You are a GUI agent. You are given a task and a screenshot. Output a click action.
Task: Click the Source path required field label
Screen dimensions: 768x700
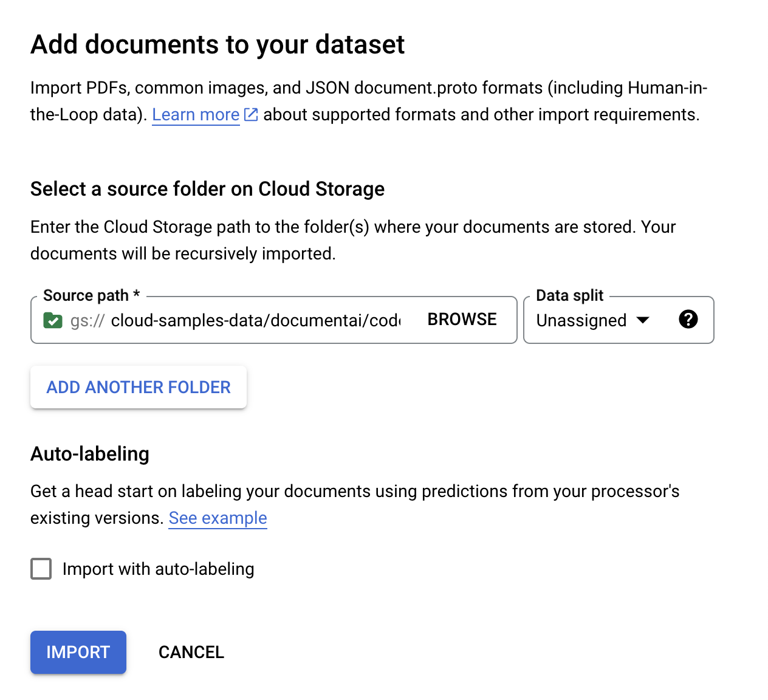tap(91, 295)
